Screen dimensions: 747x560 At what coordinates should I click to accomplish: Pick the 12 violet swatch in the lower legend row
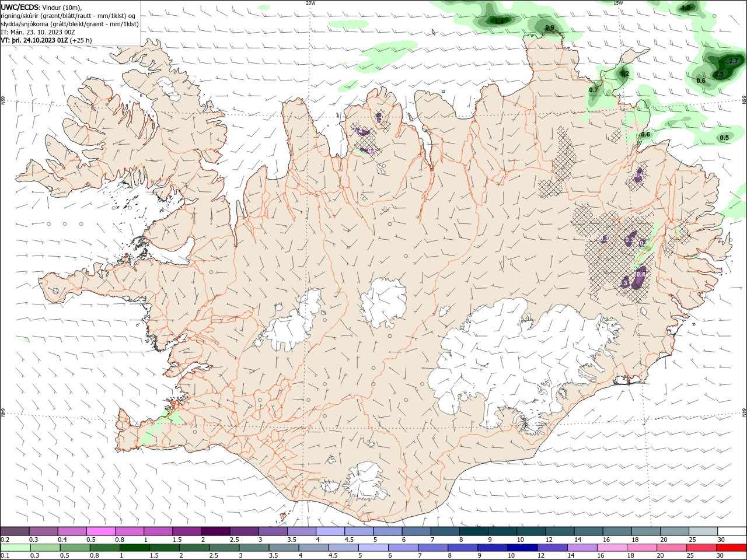point(551,548)
